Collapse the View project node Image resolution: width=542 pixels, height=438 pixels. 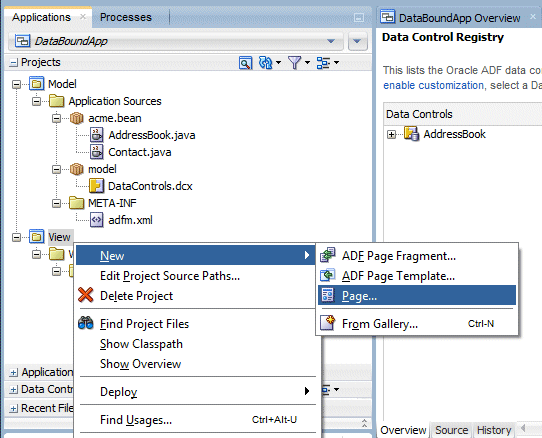16,237
